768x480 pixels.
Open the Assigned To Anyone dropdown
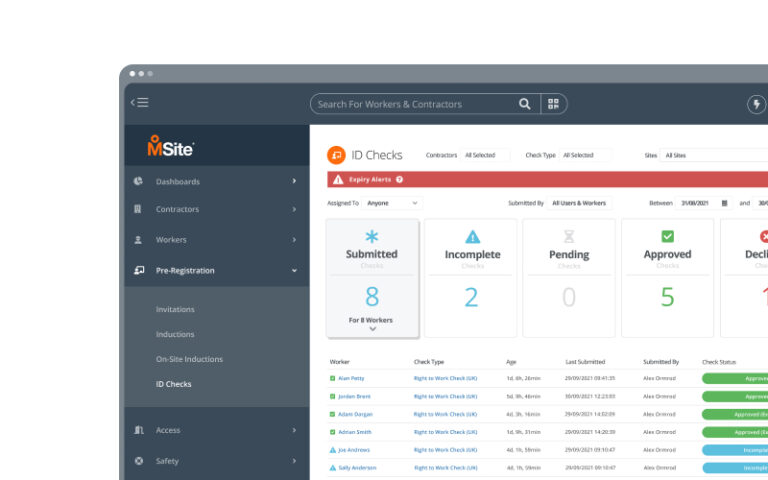(392, 203)
